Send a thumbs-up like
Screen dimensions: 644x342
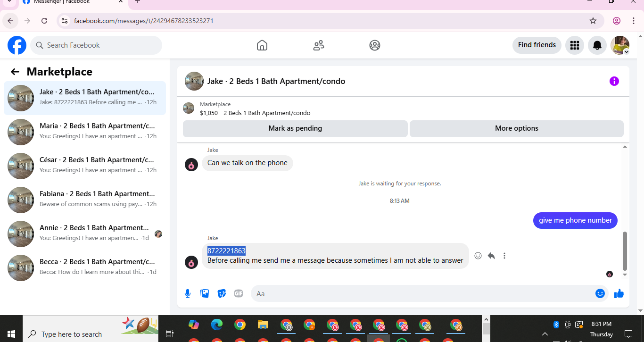pos(619,293)
